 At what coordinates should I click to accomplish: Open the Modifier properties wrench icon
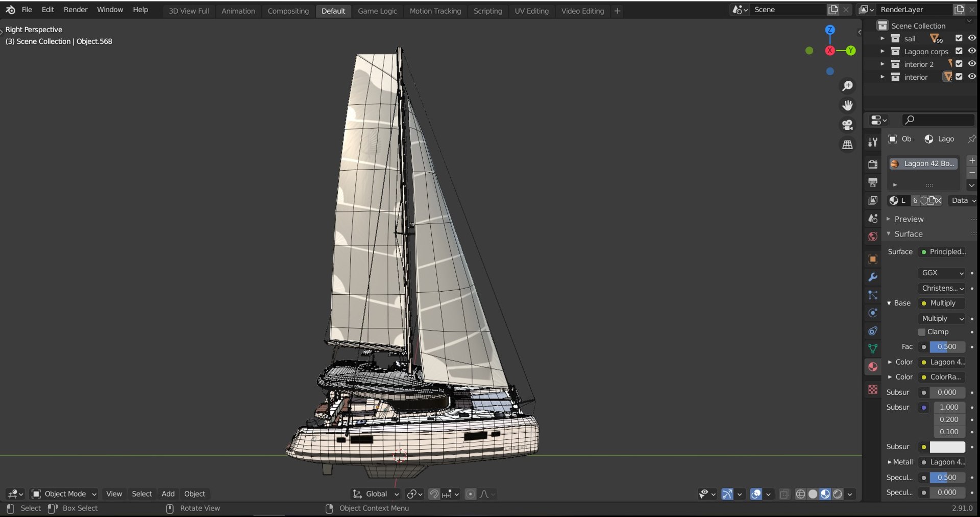(x=873, y=277)
